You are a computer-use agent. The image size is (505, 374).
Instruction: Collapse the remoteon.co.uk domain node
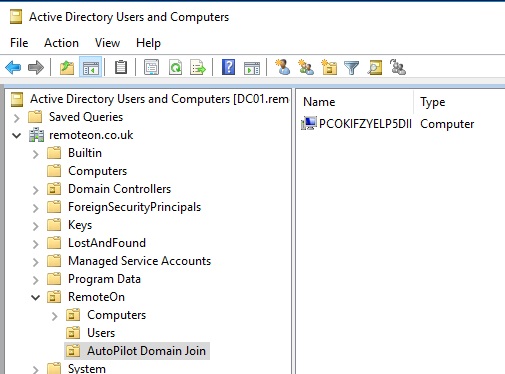click(17, 135)
